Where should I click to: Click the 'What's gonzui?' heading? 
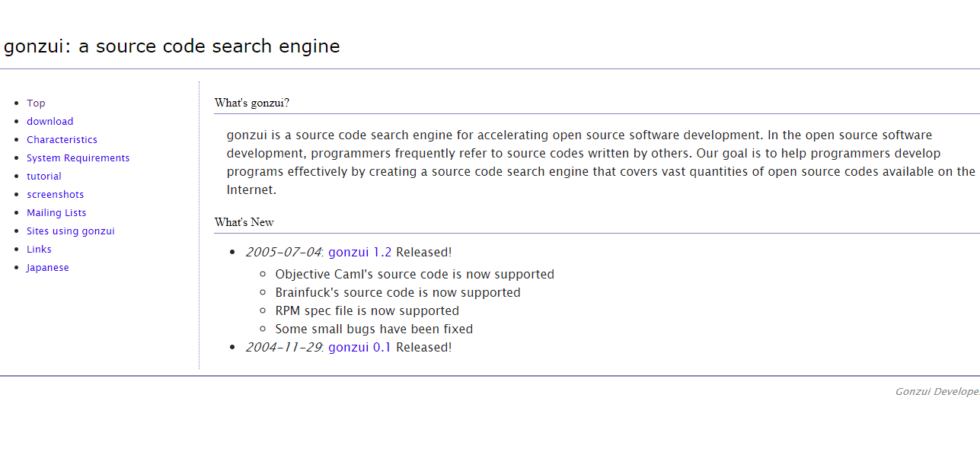tap(252, 103)
